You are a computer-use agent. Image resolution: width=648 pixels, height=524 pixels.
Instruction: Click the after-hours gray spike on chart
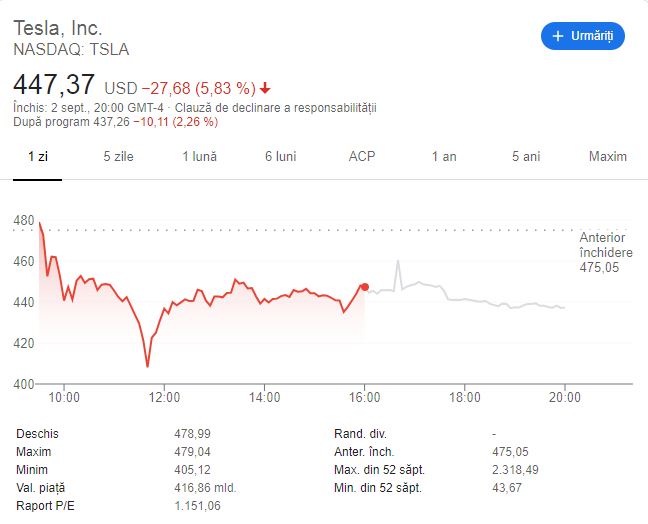tap(398, 261)
